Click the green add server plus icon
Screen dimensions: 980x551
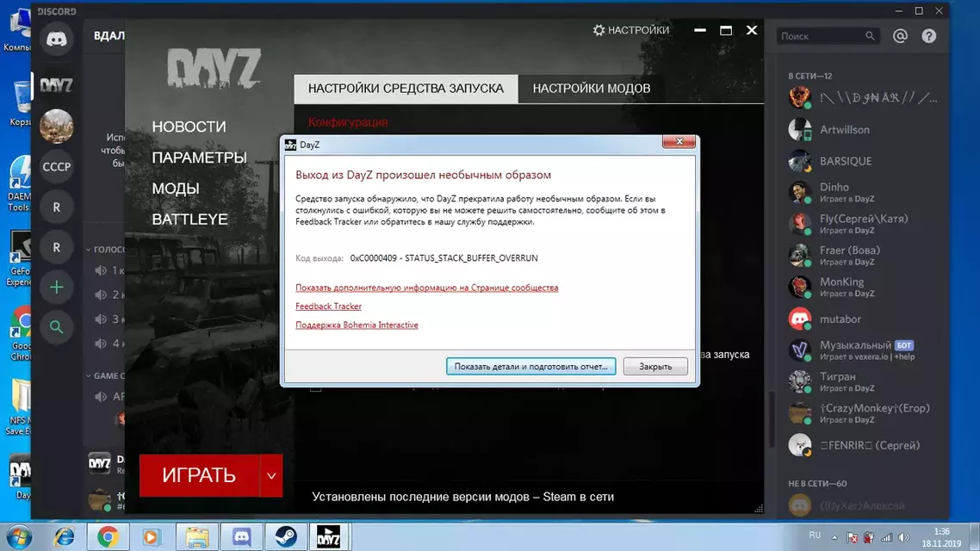coord(56,288)
